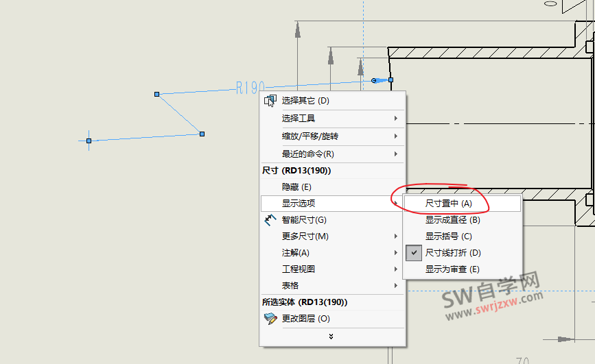595x364 pixels.
Task: Open the 表格 submenu
Action: tap(332, 286)
